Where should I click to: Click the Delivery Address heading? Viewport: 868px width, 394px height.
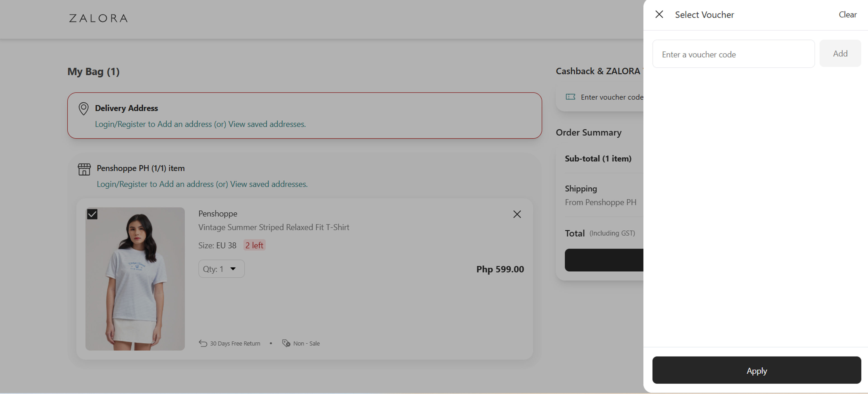click(x=126, y=108)
